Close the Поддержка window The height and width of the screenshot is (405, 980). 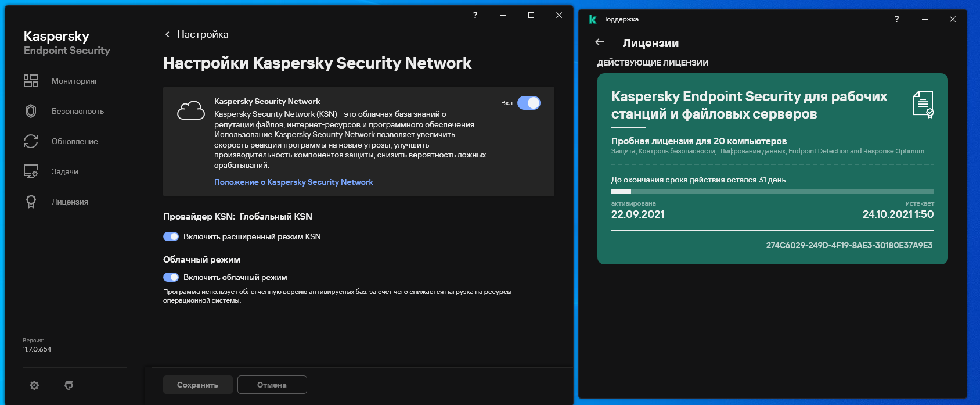pos(953,19)
